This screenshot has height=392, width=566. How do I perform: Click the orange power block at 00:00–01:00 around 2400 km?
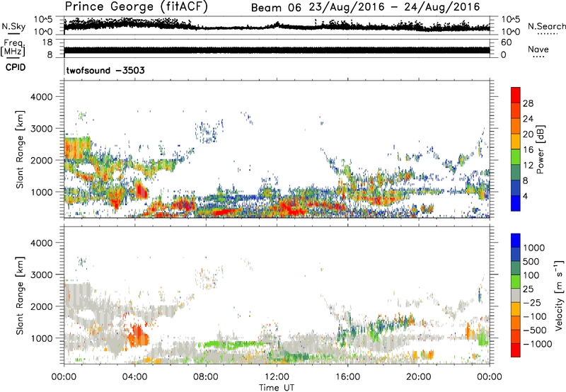coord(76,149)
